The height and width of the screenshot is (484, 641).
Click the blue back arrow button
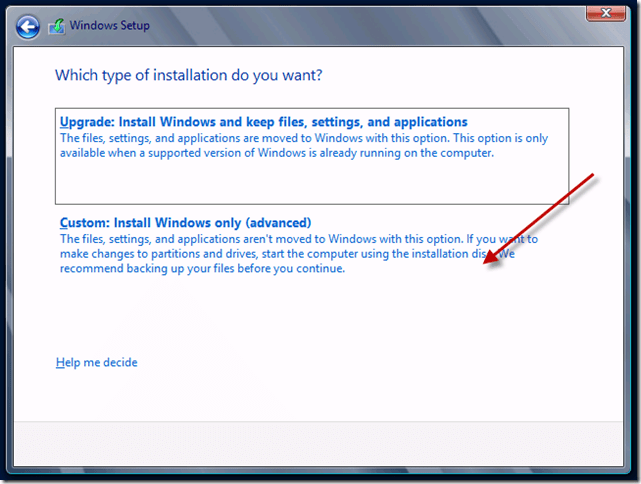29,26
